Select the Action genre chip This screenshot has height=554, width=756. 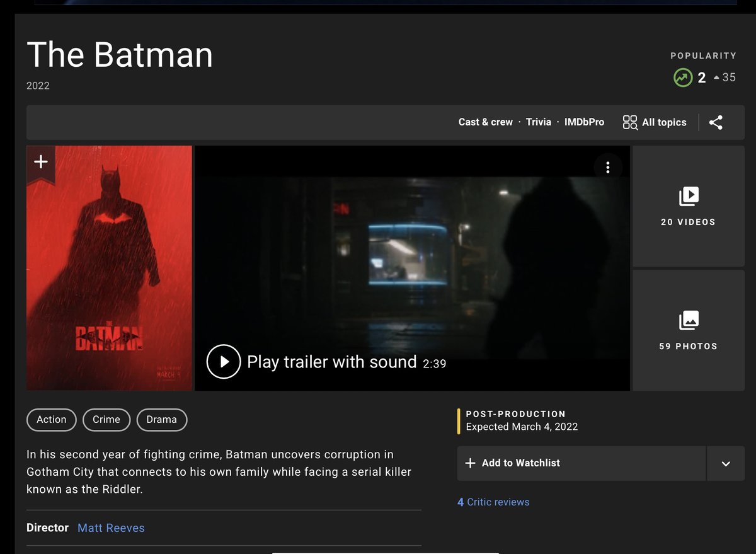coord(51,420)
